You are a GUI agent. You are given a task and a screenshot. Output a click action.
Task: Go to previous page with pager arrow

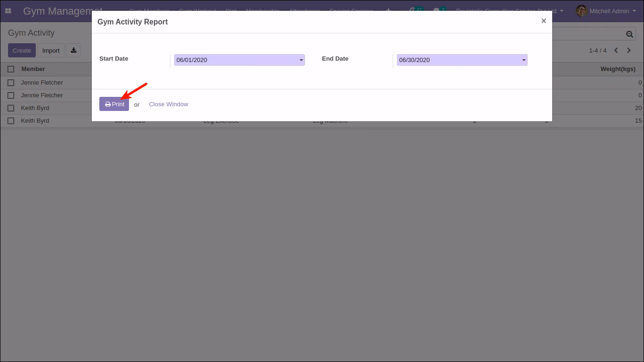pos(616,50)
